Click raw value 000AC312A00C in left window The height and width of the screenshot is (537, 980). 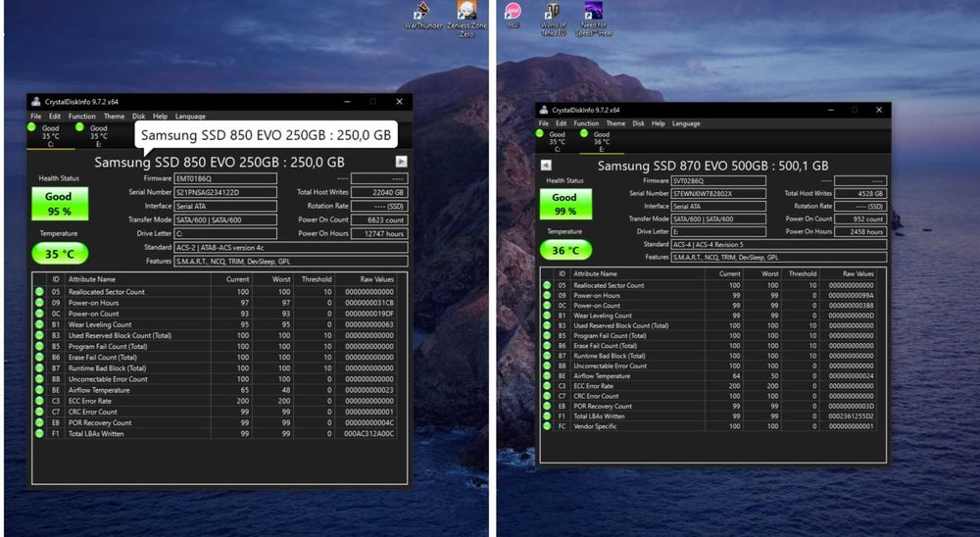pos(368,434)
